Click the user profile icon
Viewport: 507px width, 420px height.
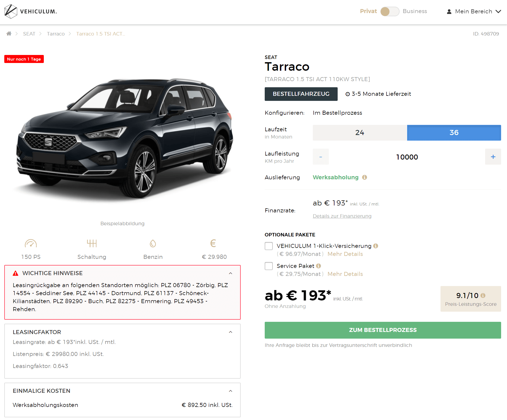click(449, 11)
